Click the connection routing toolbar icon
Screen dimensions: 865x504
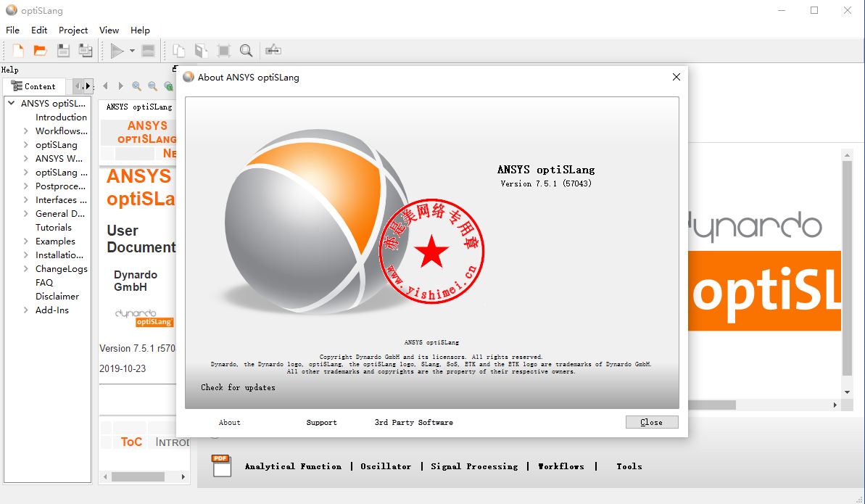point(273,51)
